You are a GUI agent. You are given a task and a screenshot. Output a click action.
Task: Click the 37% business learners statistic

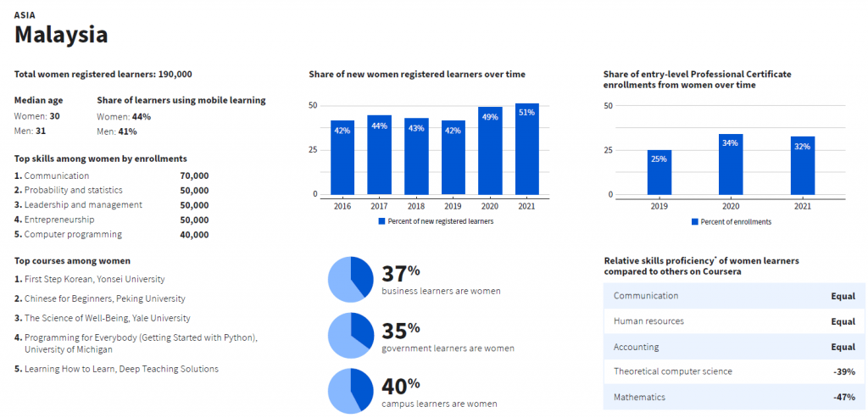[441, 280]
